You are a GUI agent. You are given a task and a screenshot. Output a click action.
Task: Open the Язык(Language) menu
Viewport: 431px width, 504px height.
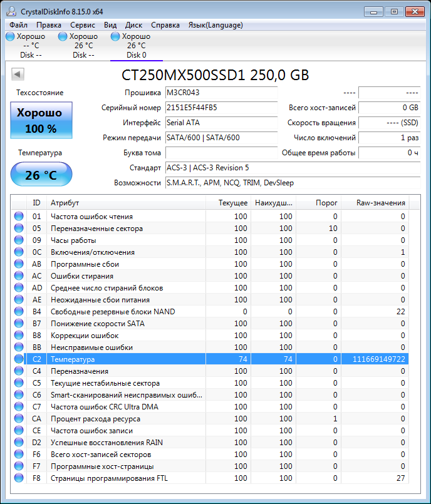[x=215, y=25]
